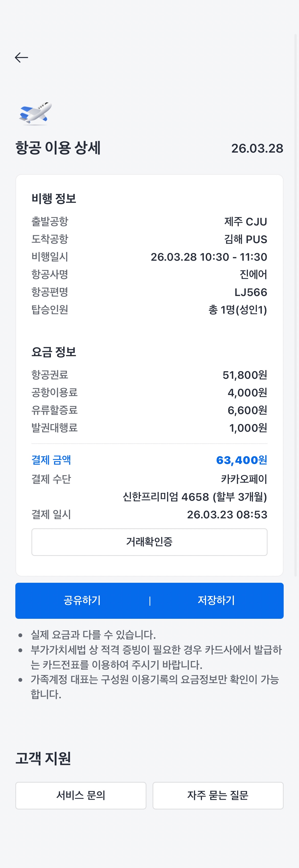Tap the 63,400원 payment amount

point(241,460)
